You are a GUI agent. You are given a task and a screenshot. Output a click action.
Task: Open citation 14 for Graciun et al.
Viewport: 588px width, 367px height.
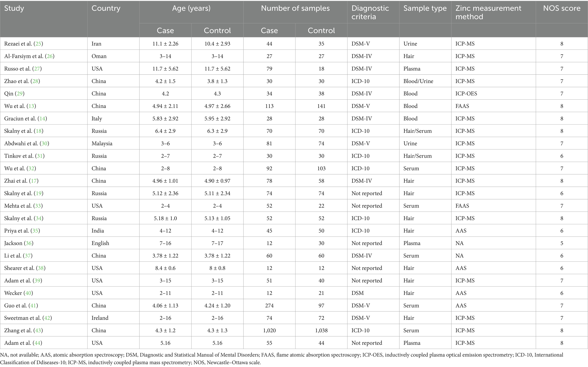click(x=42, y=118)
